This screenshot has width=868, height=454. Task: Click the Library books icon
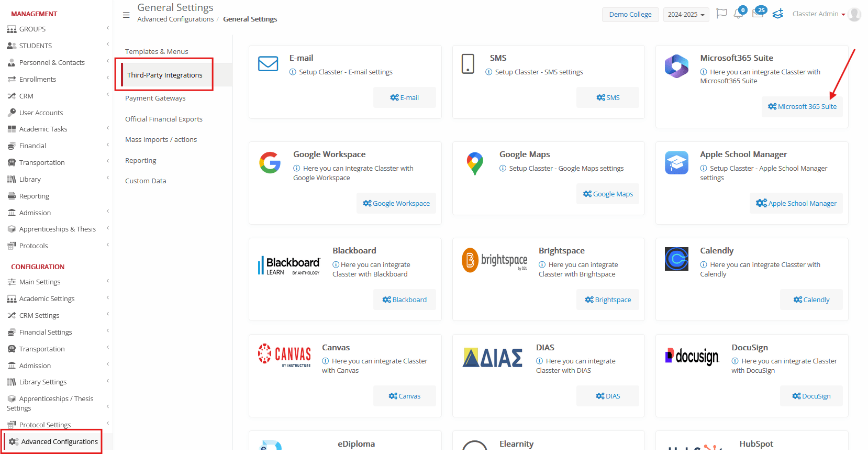12,179
